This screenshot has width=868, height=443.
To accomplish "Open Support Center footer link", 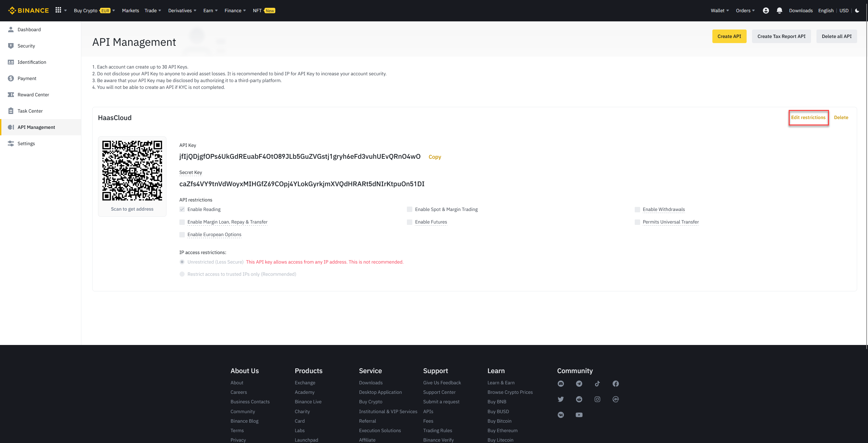I will click(x=439, y=392).
